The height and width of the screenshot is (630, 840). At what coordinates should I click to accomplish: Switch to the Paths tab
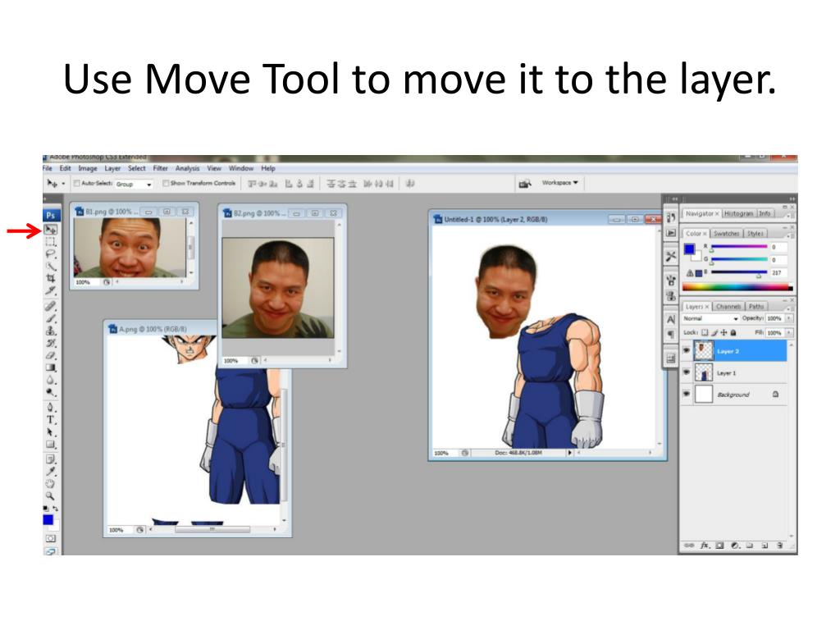[756, 307]
